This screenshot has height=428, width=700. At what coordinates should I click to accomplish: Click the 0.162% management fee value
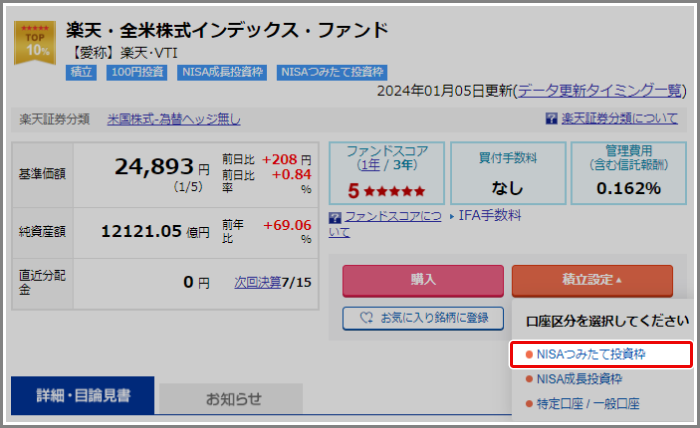(x=628, y=188)
